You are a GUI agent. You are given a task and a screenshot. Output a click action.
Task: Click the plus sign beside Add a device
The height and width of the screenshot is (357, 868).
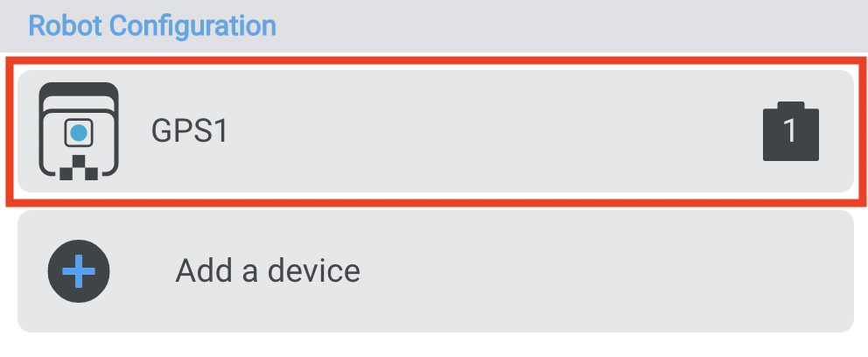[79, 270]
